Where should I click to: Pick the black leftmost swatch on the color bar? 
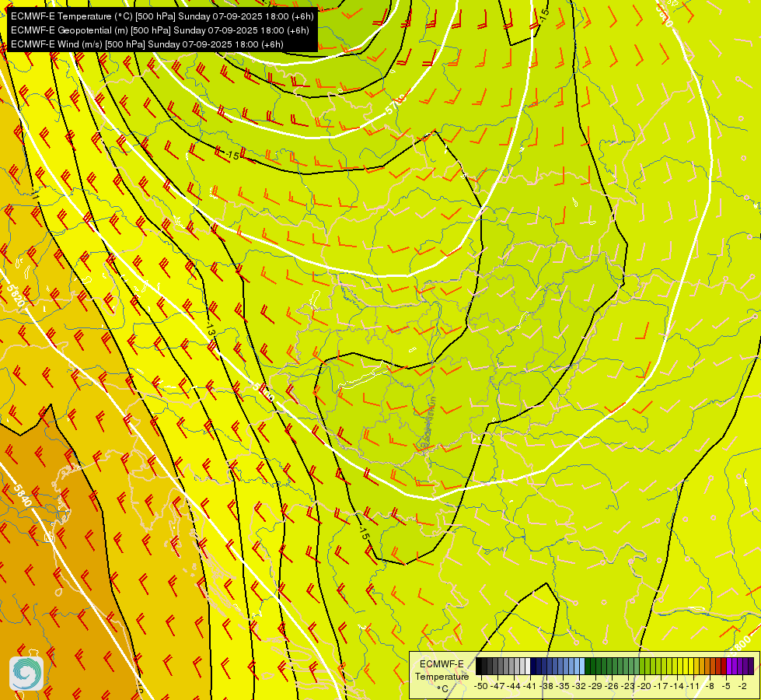479,666
